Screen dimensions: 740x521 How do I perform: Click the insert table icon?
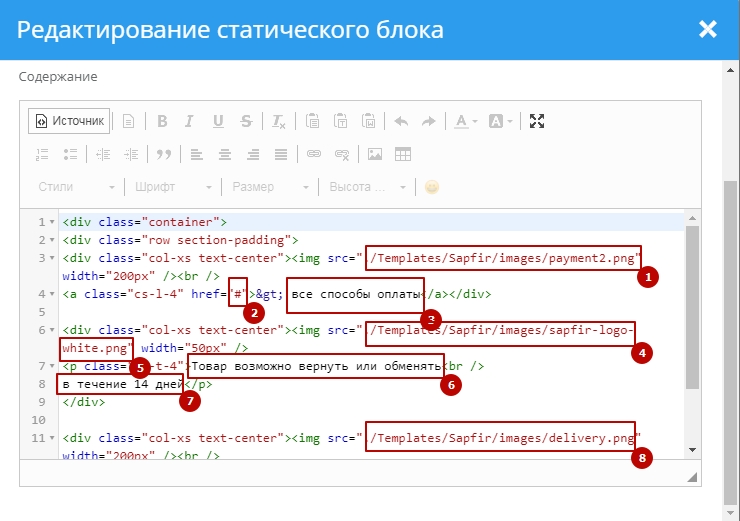point(403,154)
